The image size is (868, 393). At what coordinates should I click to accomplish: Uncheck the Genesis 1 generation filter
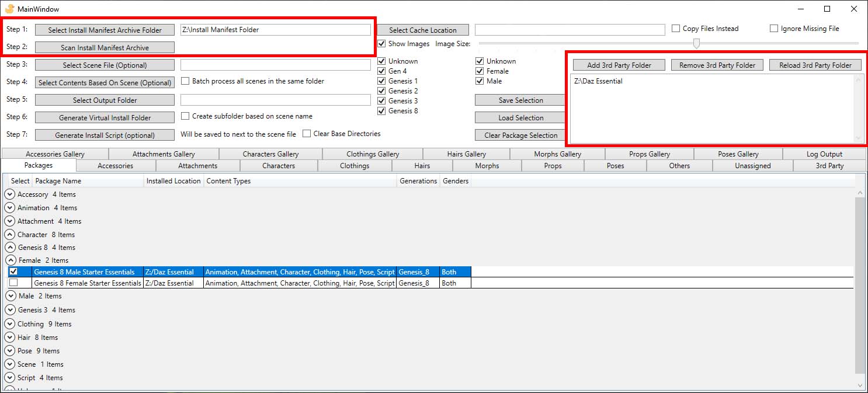[381, 81]
